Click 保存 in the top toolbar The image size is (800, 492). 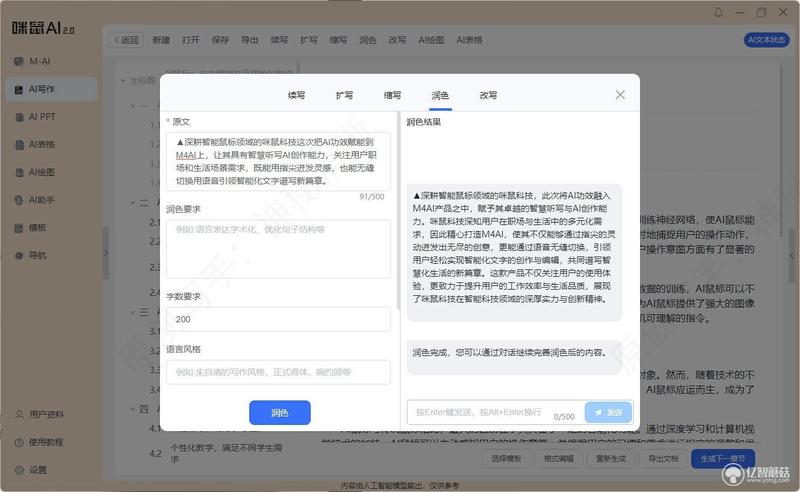point(220,40)
